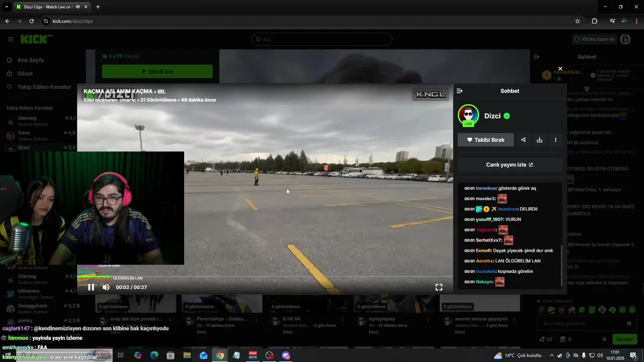The image size is (644, 362).
Task: Open File Explorer from taskbar
Action: pos(187,355)
